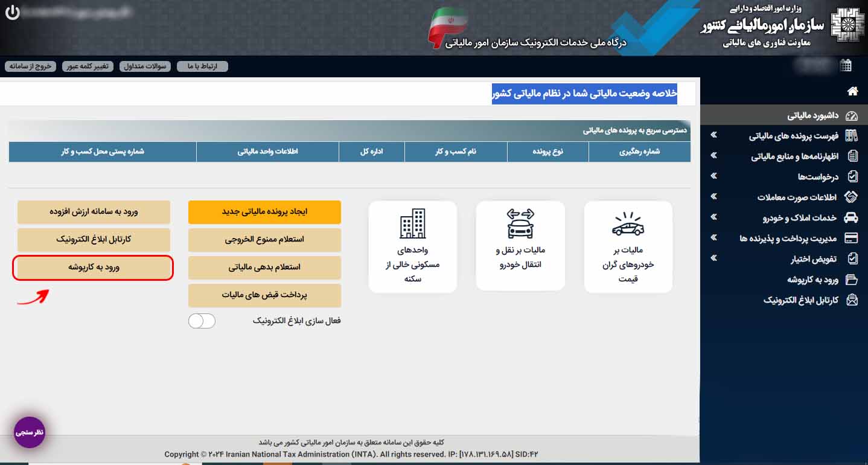Click the نام کسب و کار column header
The width and height of the screenshot is (868, 465).
click(x=456, y=152)
